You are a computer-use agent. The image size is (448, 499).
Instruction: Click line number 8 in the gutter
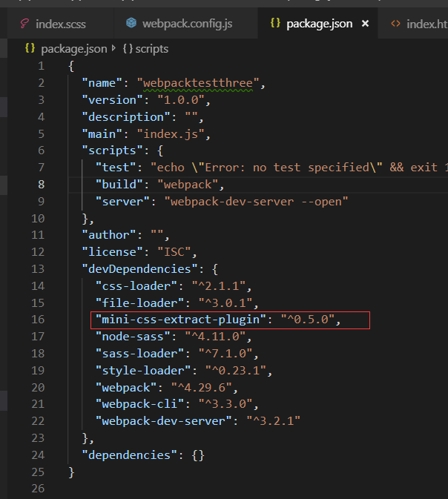point(41,185)
